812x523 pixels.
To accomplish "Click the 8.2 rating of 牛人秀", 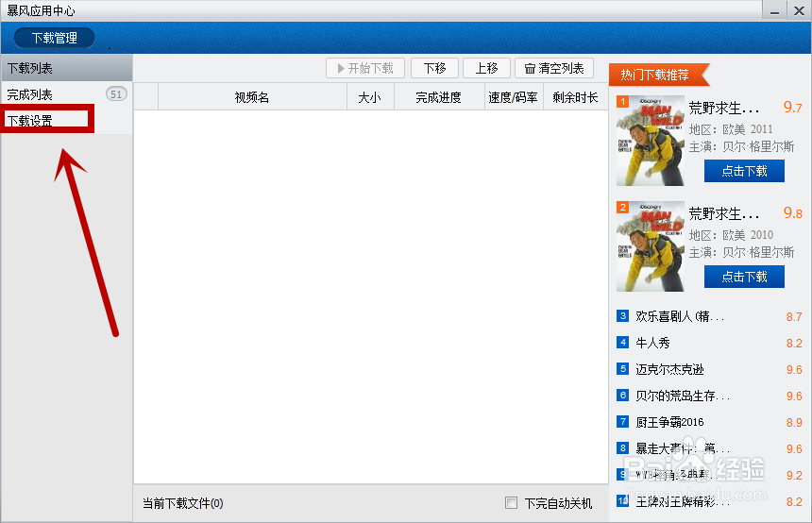I will (x=794, y=344).
